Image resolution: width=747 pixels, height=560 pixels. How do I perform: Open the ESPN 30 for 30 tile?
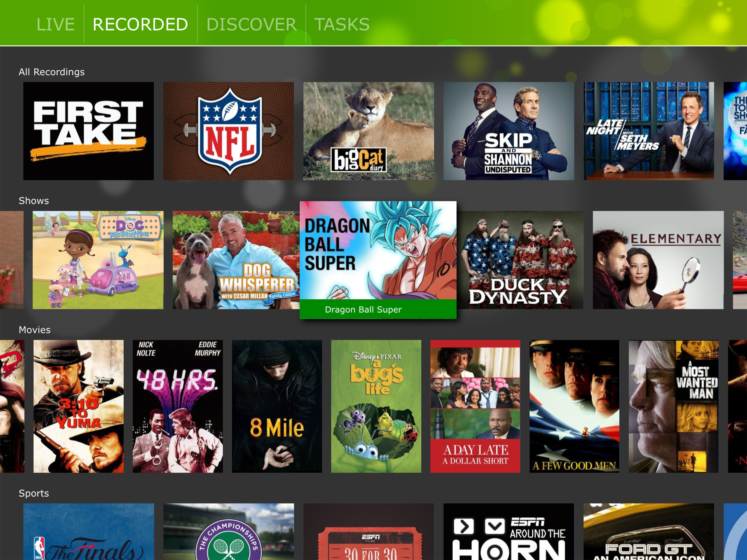pyautogui.click(x=368, y=532)
